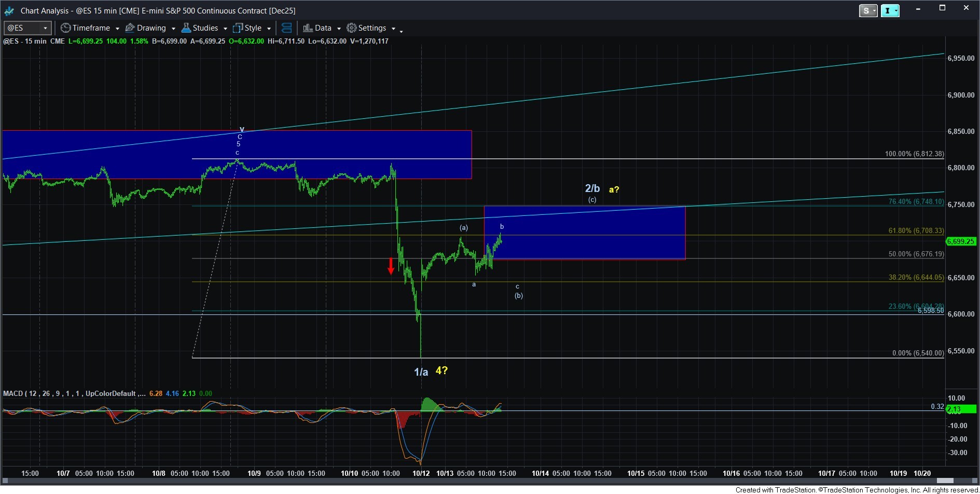This screenshot has height=494, width=980.
Task: Click the Style overlapping squares icon
Action: pos(238,28)
